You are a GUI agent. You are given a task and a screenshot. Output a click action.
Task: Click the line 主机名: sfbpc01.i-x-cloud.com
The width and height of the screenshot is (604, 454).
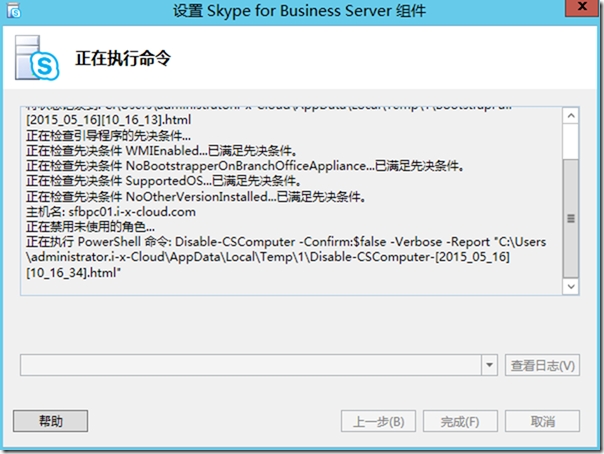111,211
